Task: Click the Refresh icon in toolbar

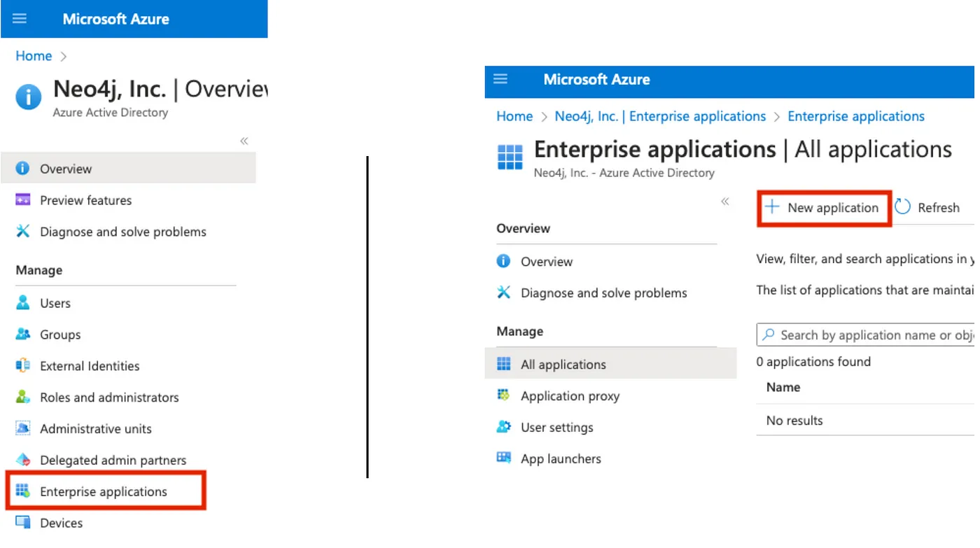Action: tap(903, 207)
